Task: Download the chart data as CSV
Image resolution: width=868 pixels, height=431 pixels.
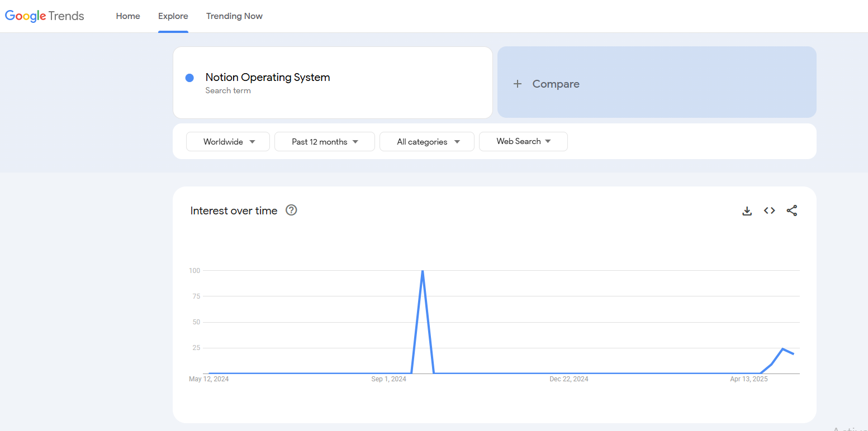Action: click(747, 211)
